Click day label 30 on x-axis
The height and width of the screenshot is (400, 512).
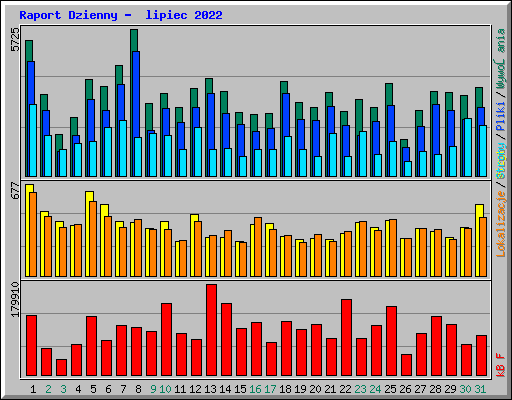pos(465,389)
